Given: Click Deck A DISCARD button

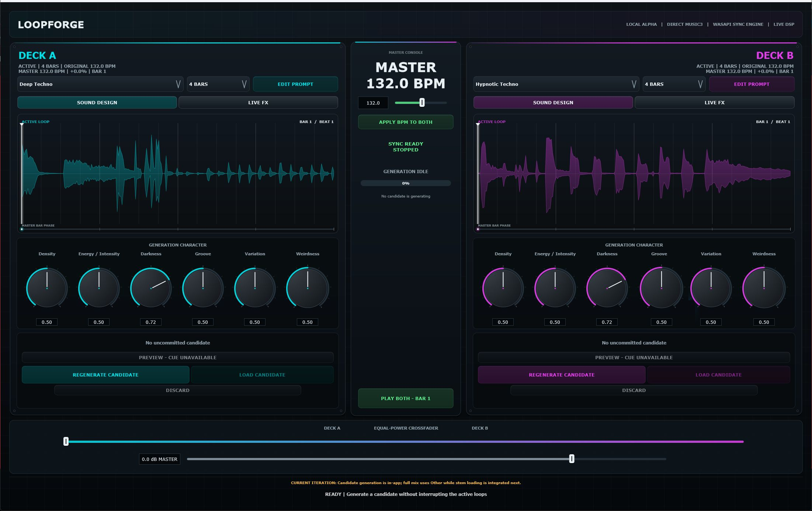Looking at the screenshot, I should point(178,390).
